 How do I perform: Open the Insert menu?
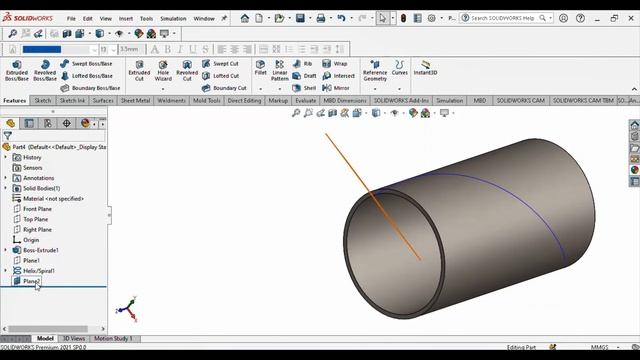[x=126, y=19]
